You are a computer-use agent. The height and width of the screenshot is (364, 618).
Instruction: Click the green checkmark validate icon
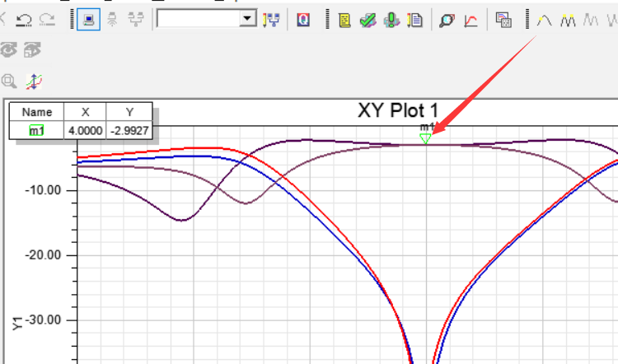(368, 20)
